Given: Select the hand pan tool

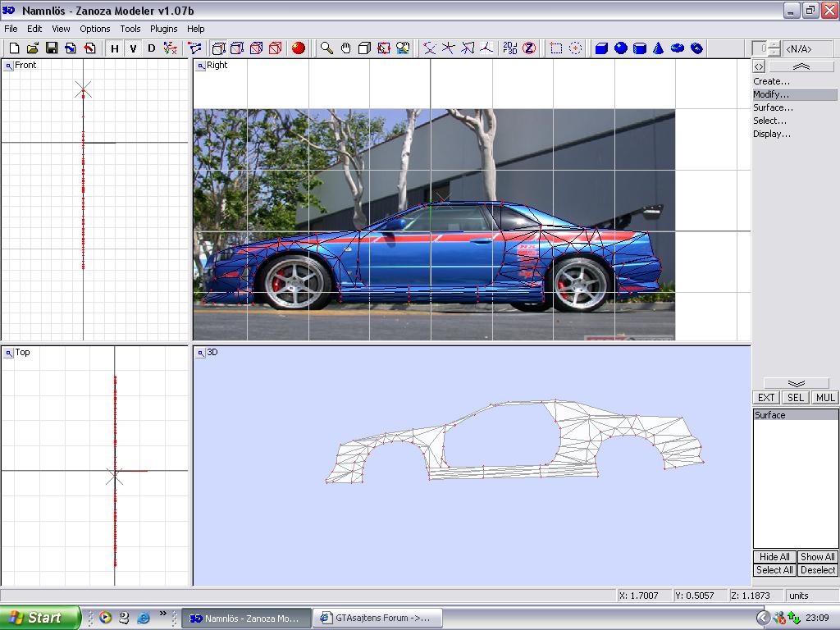Looking at the screenshot, I should click(345, 48).
